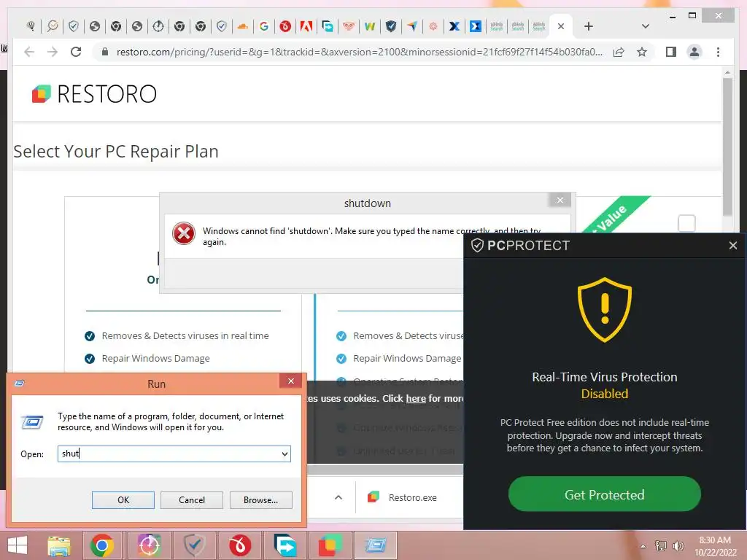Open Google Chrome from the taskbar

pos(101,545)
